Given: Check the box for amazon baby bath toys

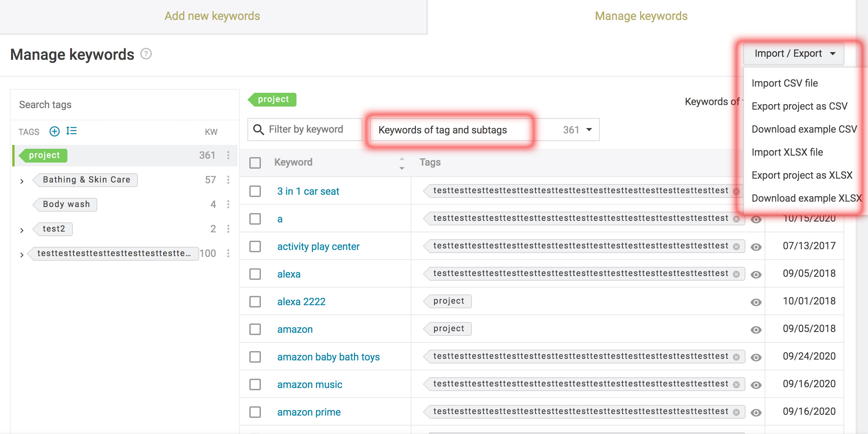Looking at the screenshot, I should [255, 357].
